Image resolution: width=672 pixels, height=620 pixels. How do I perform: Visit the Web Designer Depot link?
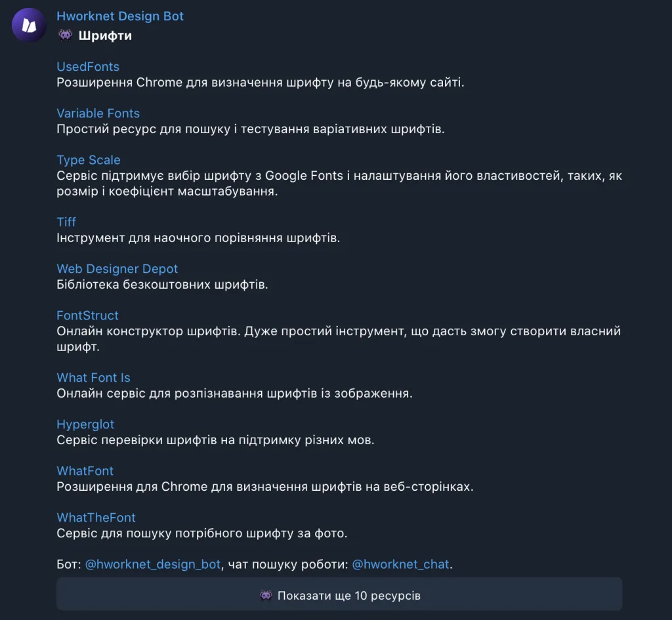pyautogui.click(x=117, y=268)
